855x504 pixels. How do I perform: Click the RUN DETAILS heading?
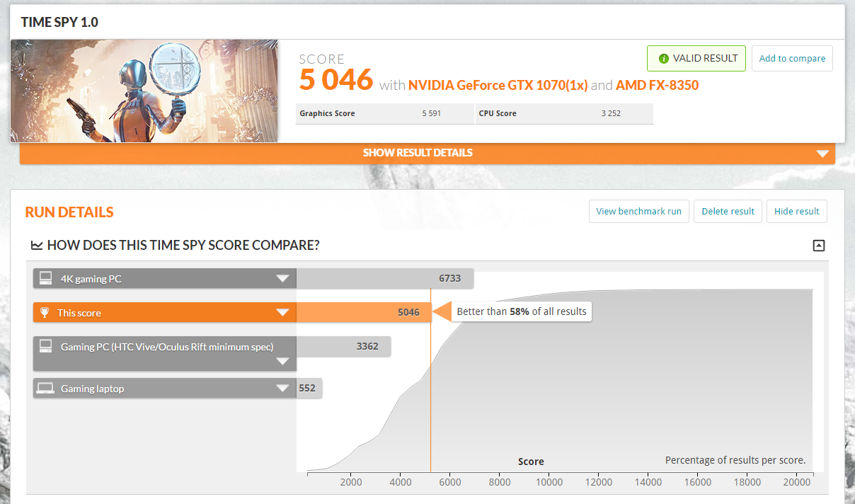[69, 212]
